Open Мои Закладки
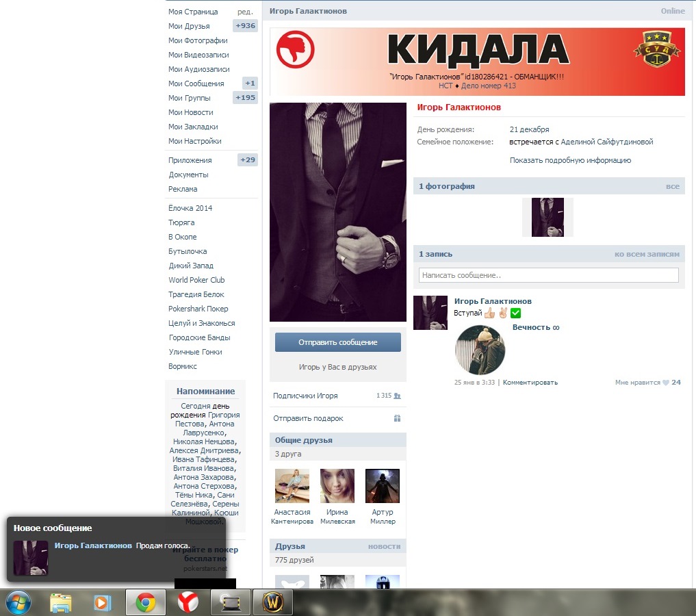Screen dimensions: 696x616 tap(193, 127)
